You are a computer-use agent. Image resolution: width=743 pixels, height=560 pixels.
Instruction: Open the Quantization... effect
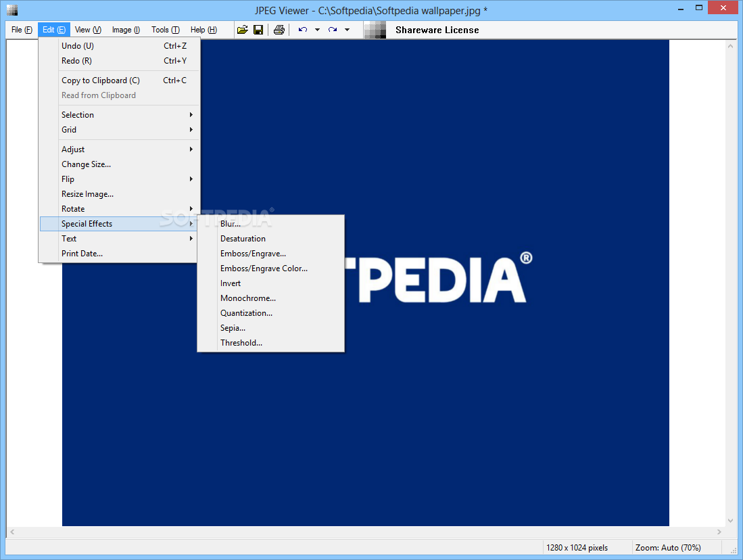point(270,313)
